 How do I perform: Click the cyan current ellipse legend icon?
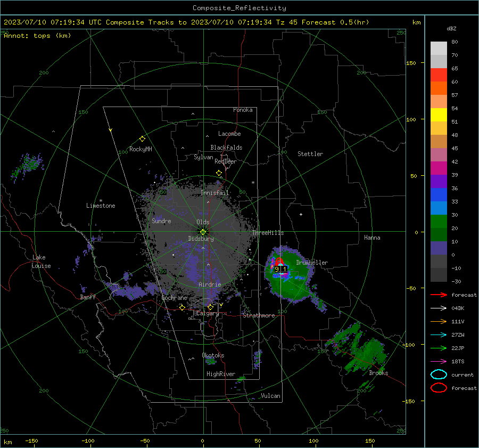(x=439, y=374)
